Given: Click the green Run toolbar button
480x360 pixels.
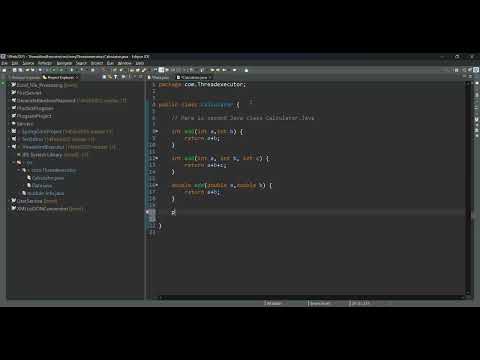Looking at the screenshot, I should pyautogui.click(x=53, y=70).
